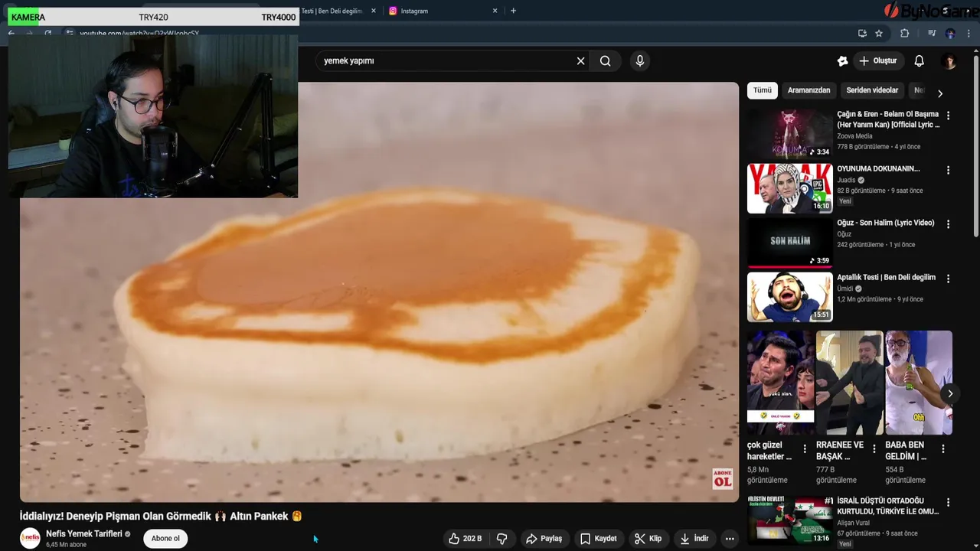980x551 pixels.
Task: Download the video with İndir
Action: coord(694,539)
